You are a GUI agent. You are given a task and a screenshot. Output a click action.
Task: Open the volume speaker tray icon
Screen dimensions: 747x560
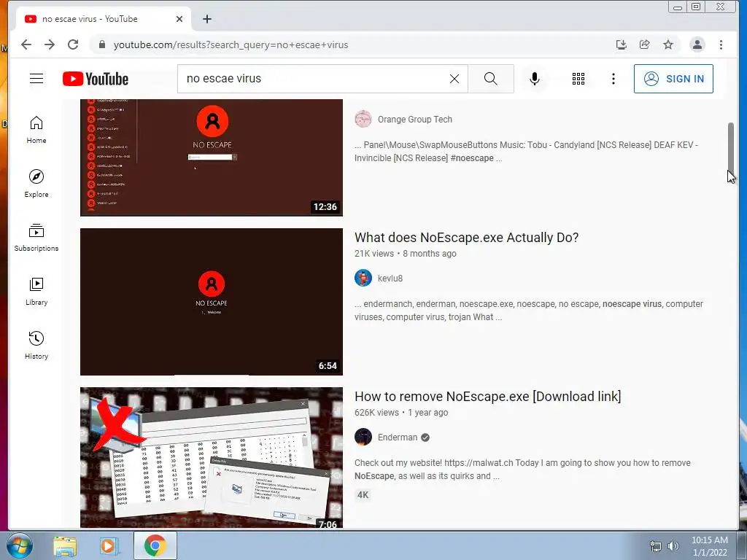[673, 546]
